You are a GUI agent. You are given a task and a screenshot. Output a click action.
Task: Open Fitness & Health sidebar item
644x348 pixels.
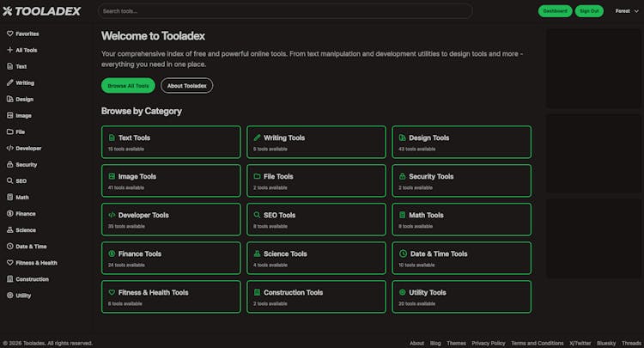point(36,262)
